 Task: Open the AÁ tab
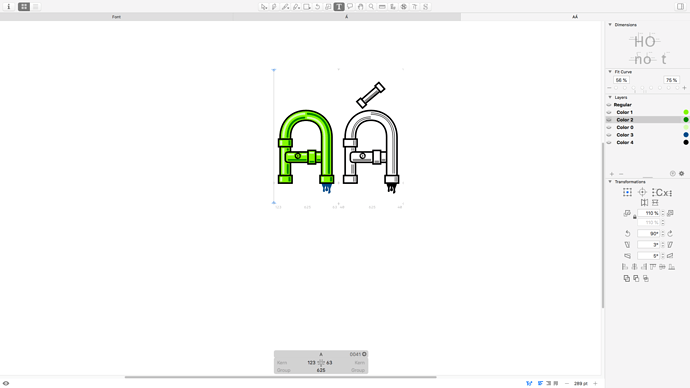point(575,17)
